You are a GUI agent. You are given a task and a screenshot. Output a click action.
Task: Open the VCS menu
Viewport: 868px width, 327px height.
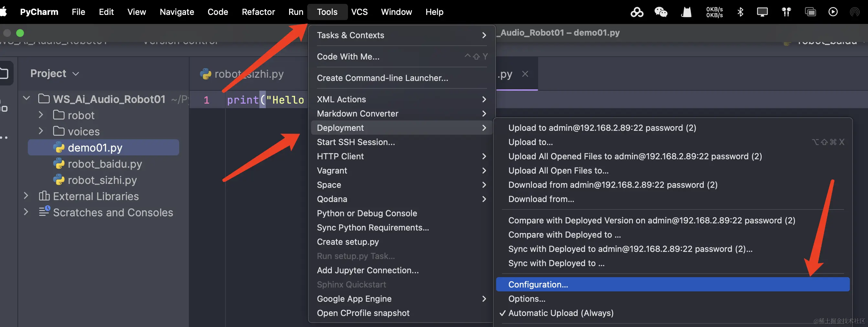coord(359,12)
